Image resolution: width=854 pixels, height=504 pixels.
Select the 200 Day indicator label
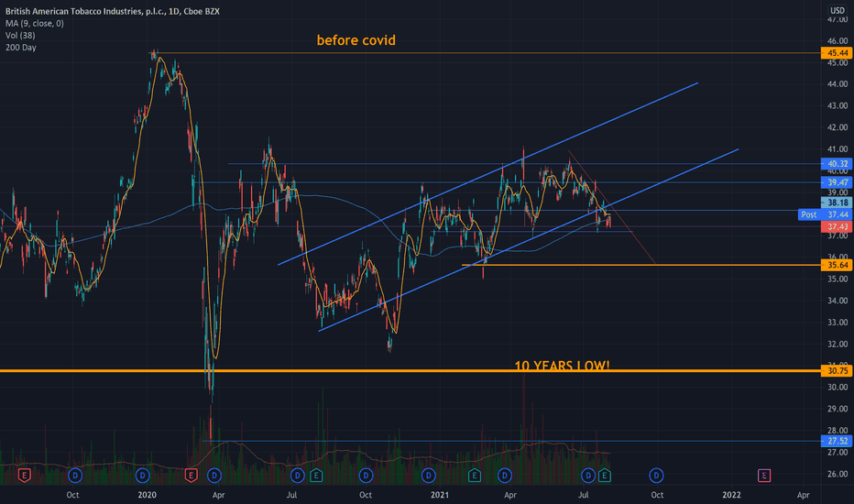pos(21,48)
